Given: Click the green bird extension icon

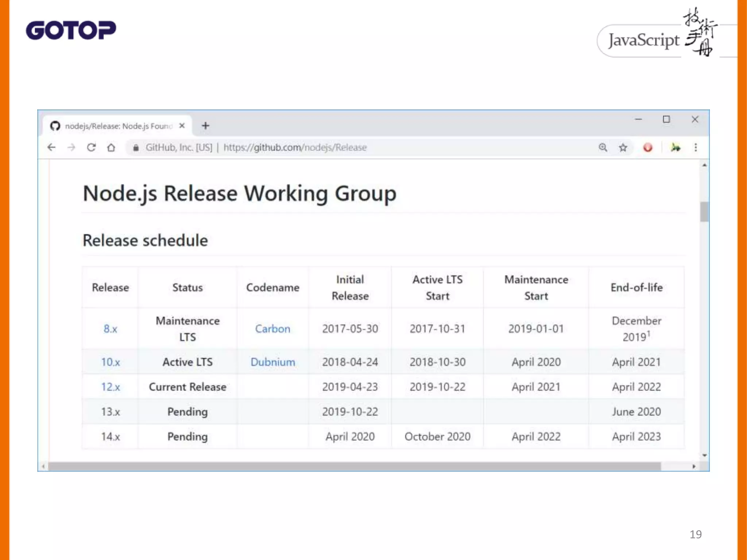Looking at the screenshot, I should coord(676,147).
